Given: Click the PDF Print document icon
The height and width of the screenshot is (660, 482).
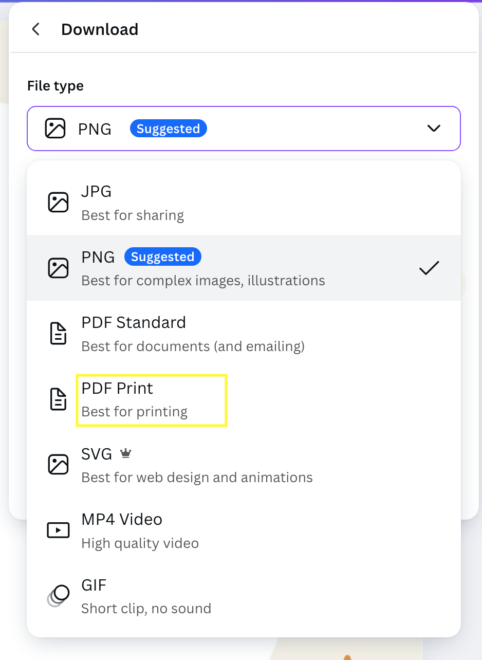Looking at the screenshot, I should (58, 399).
